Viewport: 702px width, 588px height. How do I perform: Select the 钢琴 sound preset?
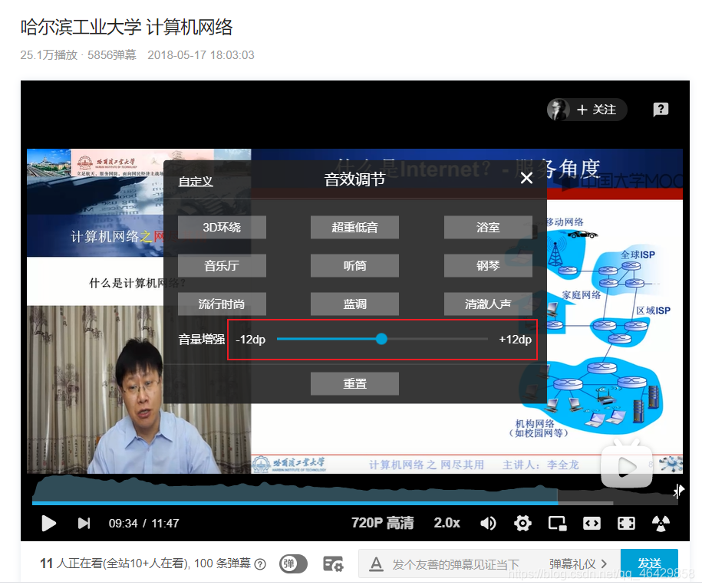[488, 266]
